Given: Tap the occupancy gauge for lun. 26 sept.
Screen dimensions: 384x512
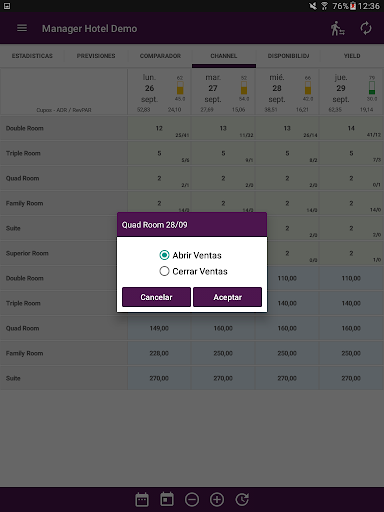Looking at the screenshot, I should pos(180,88).
